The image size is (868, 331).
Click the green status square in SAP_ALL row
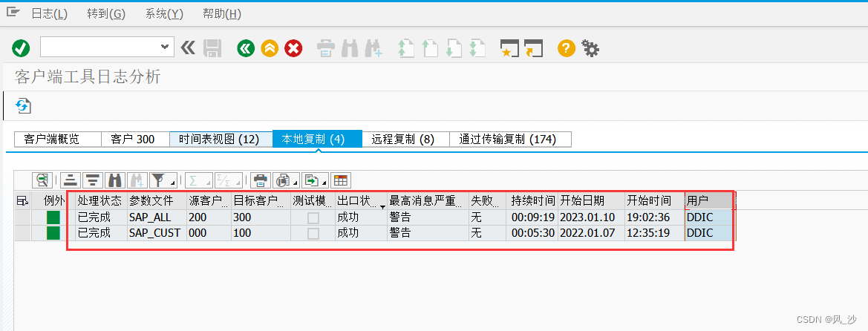click(x=53, y=217)
